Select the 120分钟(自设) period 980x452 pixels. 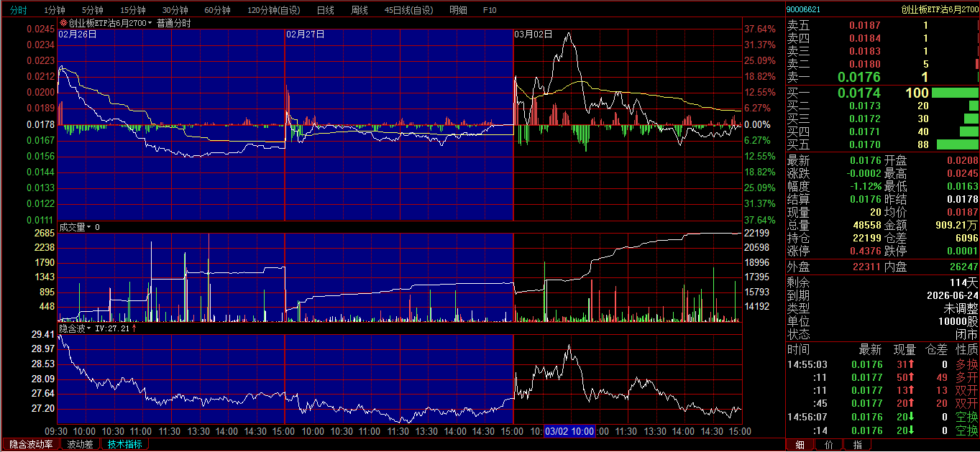pos(273,10)
